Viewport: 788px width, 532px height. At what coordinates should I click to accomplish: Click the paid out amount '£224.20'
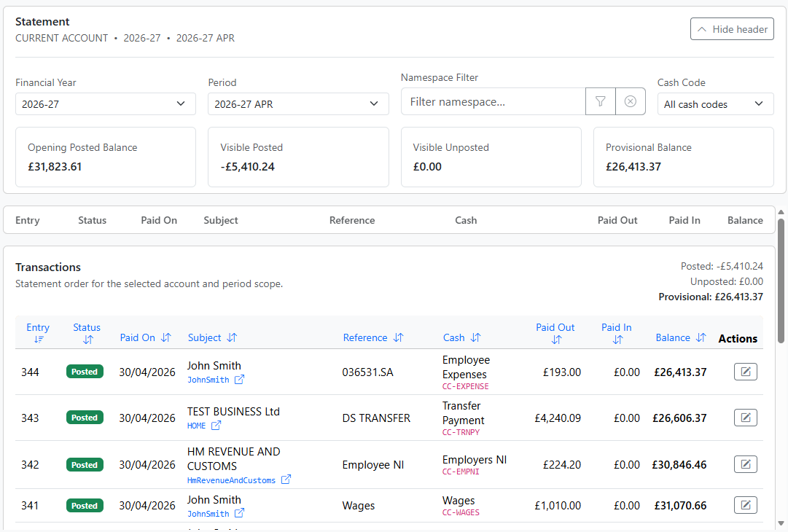click(x=562, y=465)
